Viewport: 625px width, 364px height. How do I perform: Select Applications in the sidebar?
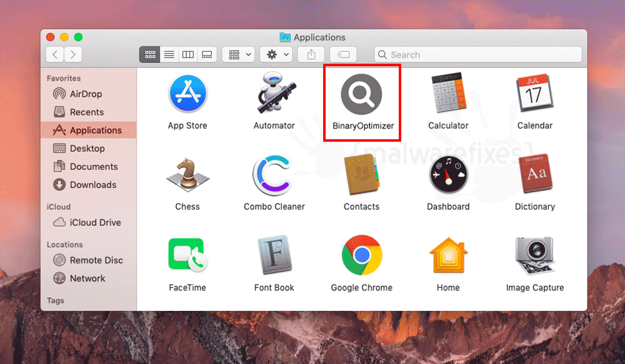[89, 130]
